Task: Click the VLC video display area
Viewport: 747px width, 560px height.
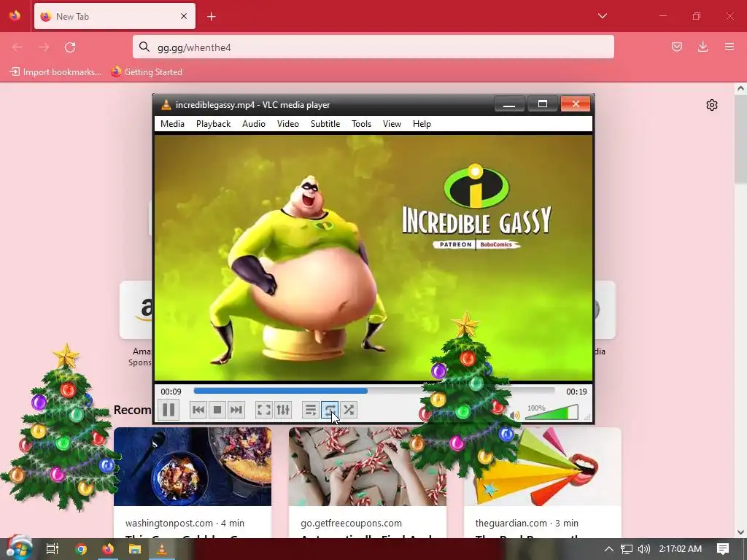Action: 373,257
